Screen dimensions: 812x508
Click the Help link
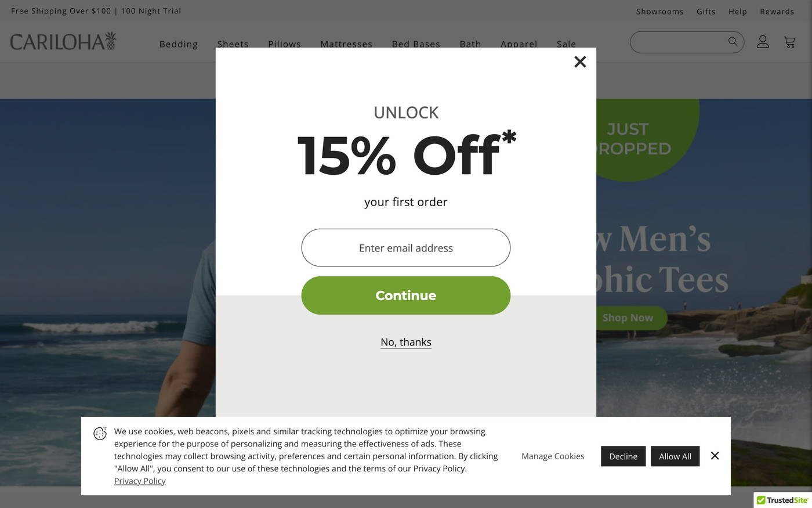[x=737, y=12]
